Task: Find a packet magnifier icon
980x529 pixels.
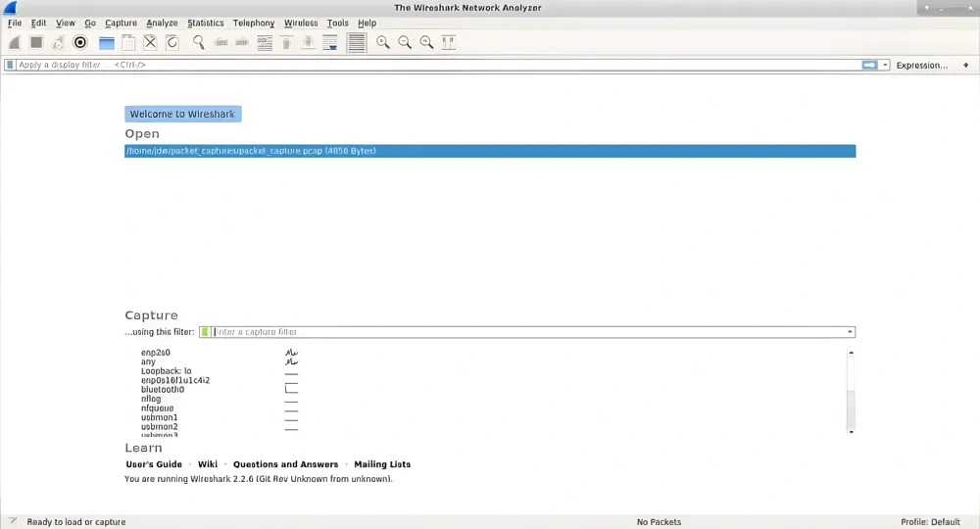Action: (199, 42)
